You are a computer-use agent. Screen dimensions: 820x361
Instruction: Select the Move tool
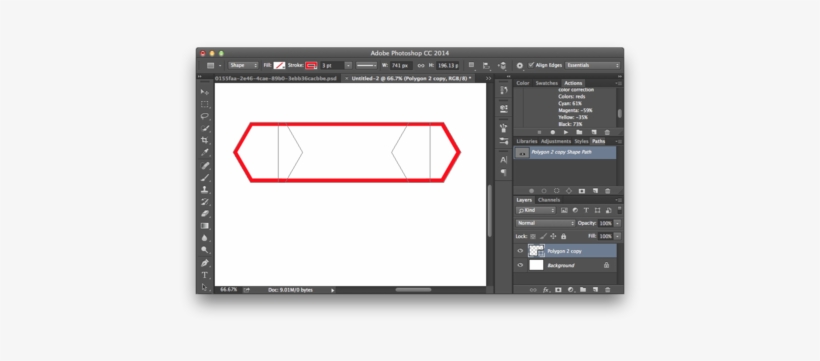[x=204, y=92]
